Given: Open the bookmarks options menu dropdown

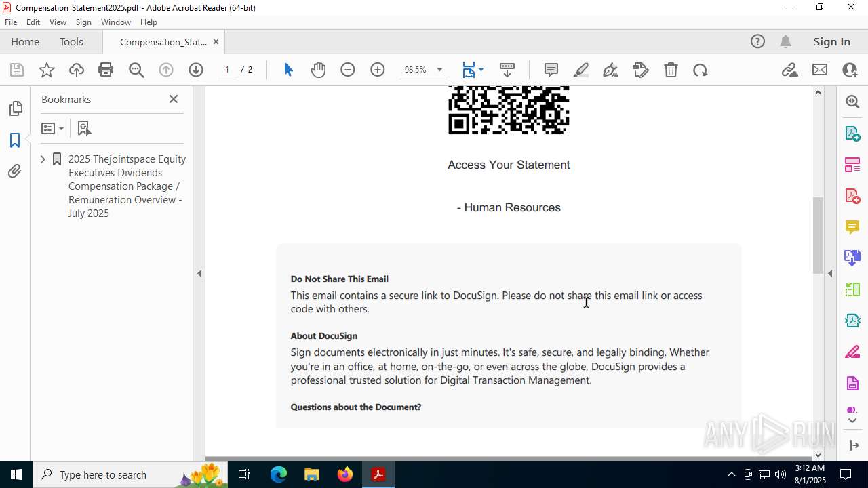Looking at the screenshot, I should coord(52,128).
